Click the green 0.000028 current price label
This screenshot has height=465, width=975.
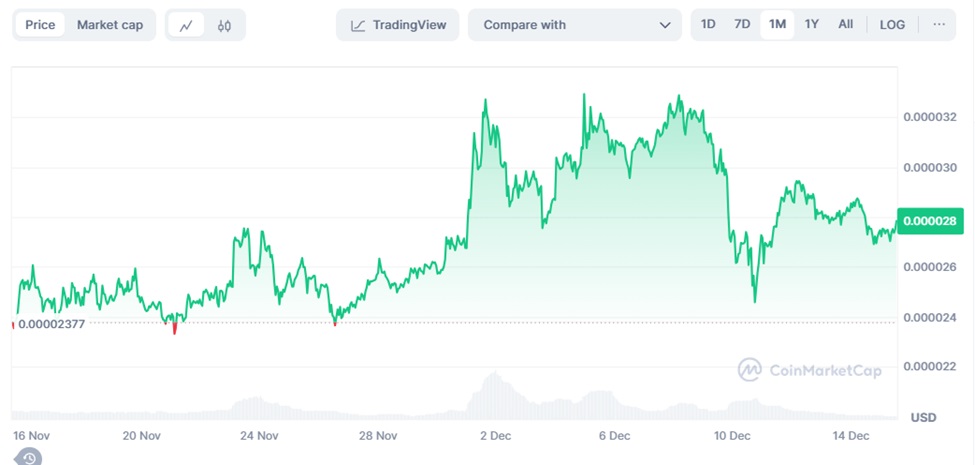(930, 221)
